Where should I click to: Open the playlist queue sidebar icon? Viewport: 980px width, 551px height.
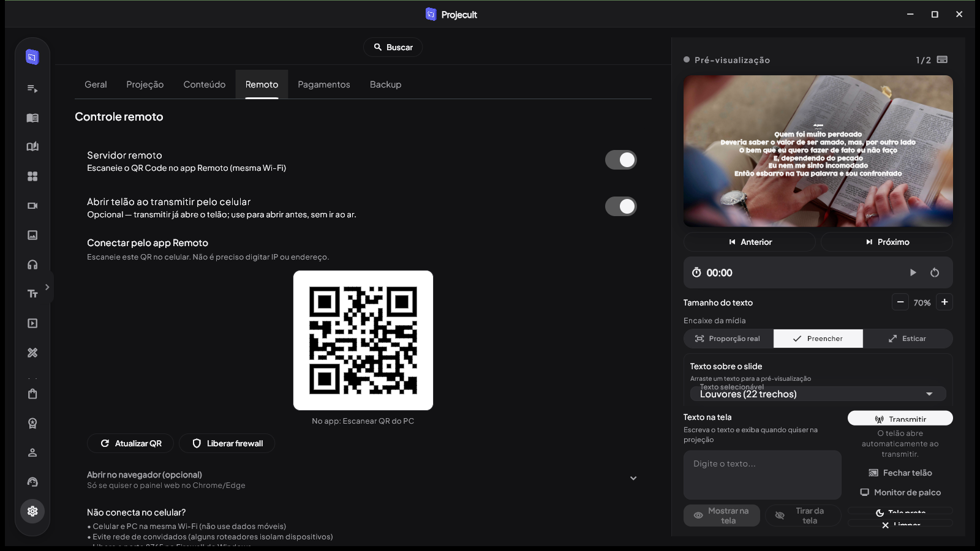(32, 89)
